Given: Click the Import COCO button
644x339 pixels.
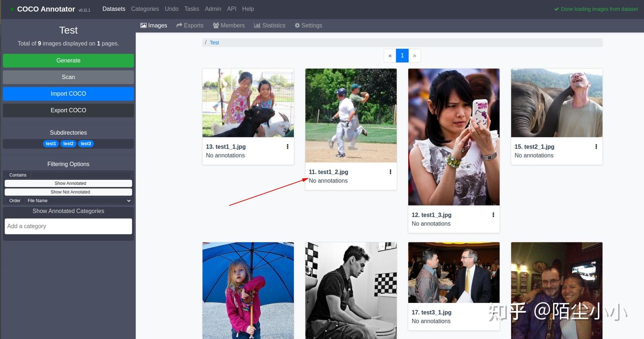Looking at the screenshot, I should pos(68,93).
